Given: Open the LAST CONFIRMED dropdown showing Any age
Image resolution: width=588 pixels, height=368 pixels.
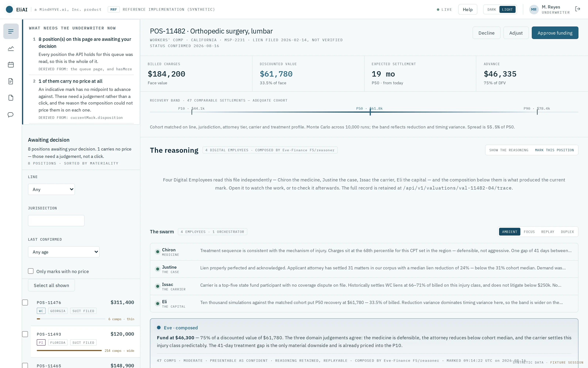Looking at the screenshot, I should click(x=64, y=252).
